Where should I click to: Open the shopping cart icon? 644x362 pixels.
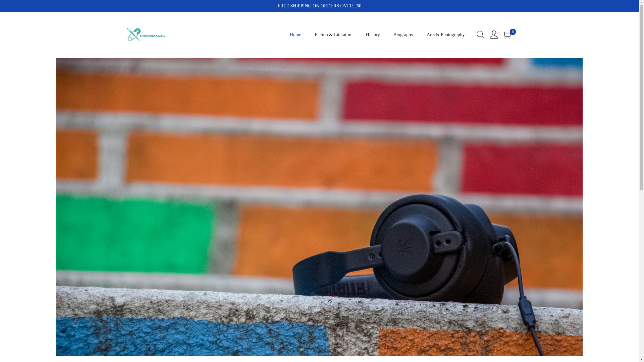(x=506, y=35)
